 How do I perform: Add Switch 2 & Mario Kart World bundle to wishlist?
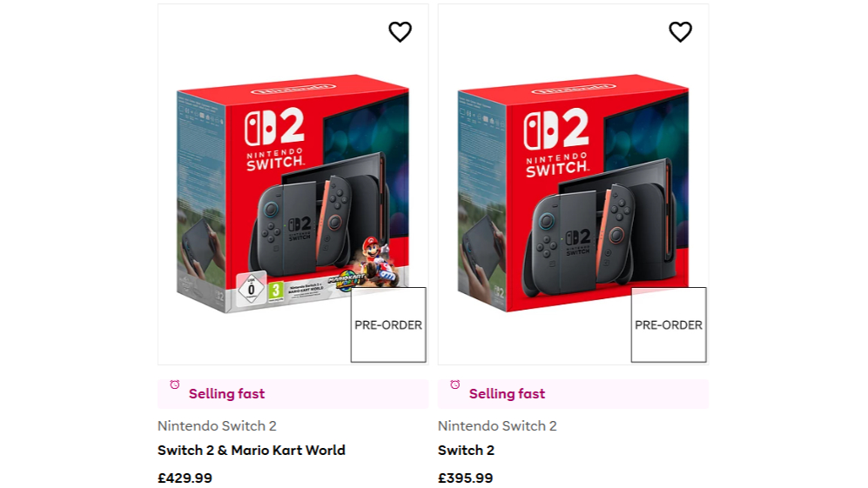(400, 32)
